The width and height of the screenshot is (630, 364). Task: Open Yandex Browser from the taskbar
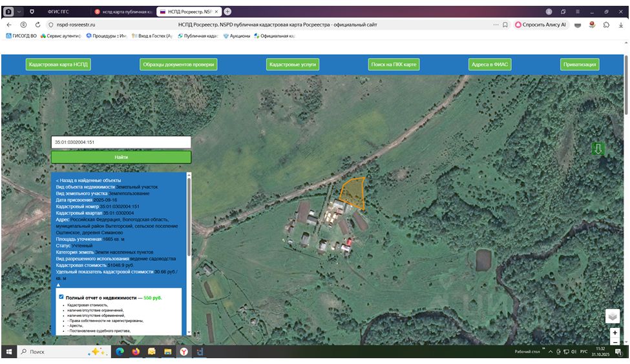[x=184, y=352]
